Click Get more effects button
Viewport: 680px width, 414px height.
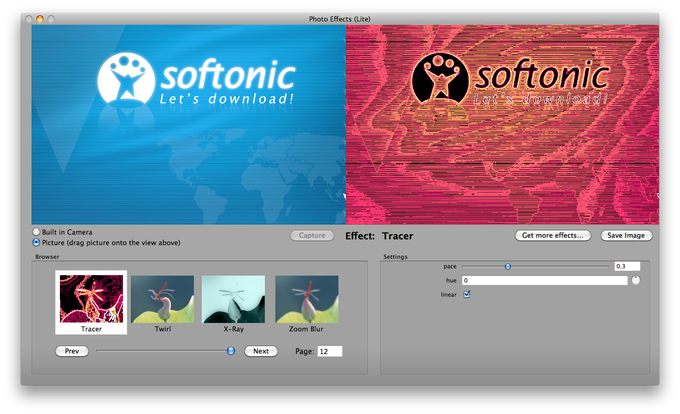[x=552, y=235]
